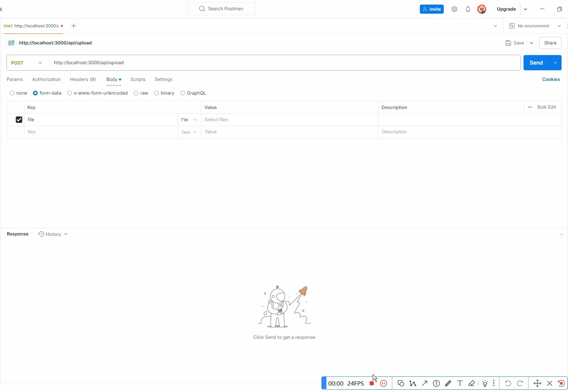Collapse the response panel chevron
Image resolution: width=568 pixels, height=392 pixels.
point(562,234)
